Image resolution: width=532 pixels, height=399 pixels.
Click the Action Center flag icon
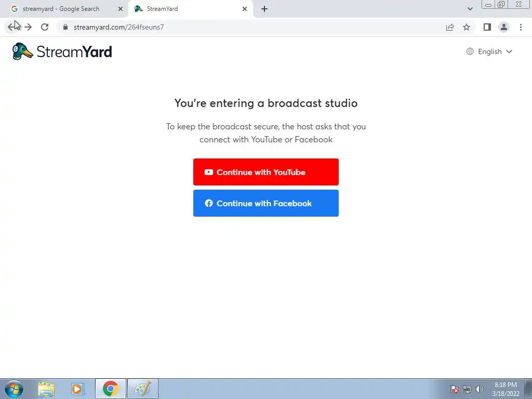pyautogui.click(x=455, y=389)
